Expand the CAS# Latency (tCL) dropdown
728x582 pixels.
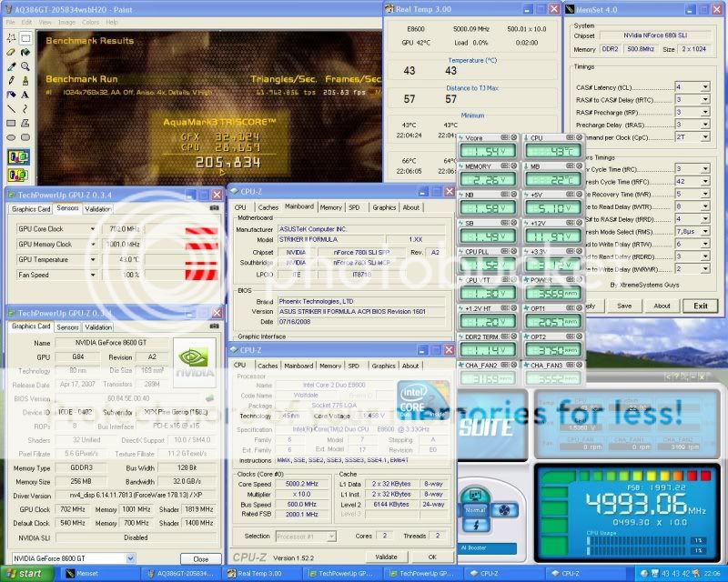(705, 87)
